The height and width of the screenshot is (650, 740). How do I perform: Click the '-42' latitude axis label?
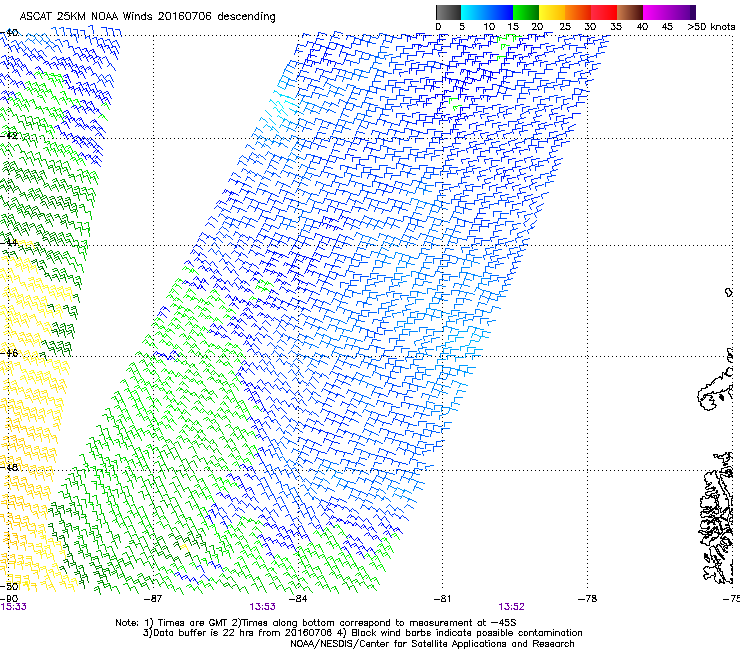[9, 135]
